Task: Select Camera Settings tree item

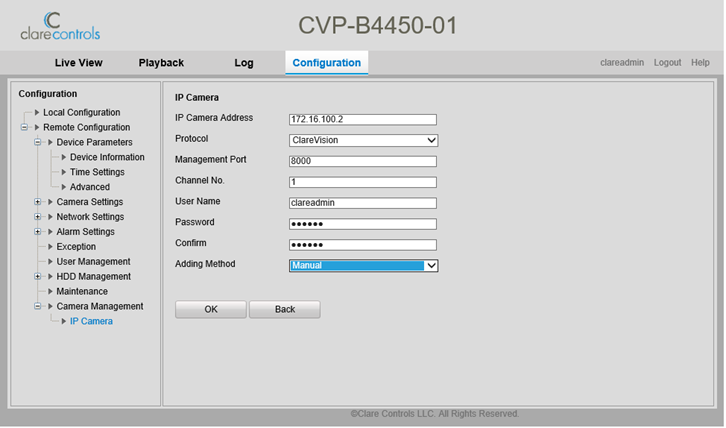Action: (x=90, y=202)
